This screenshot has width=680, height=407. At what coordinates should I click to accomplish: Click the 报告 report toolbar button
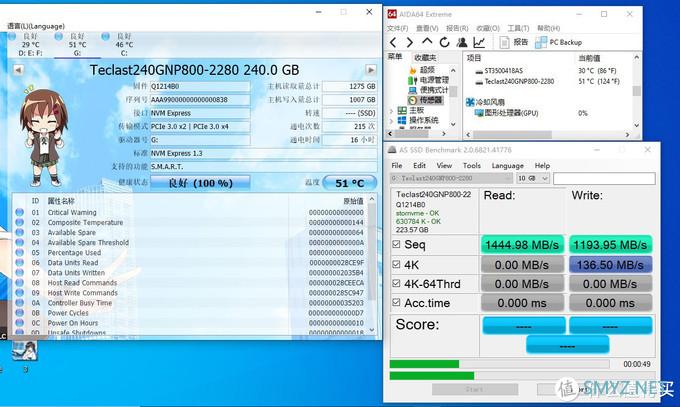point(514,43)
